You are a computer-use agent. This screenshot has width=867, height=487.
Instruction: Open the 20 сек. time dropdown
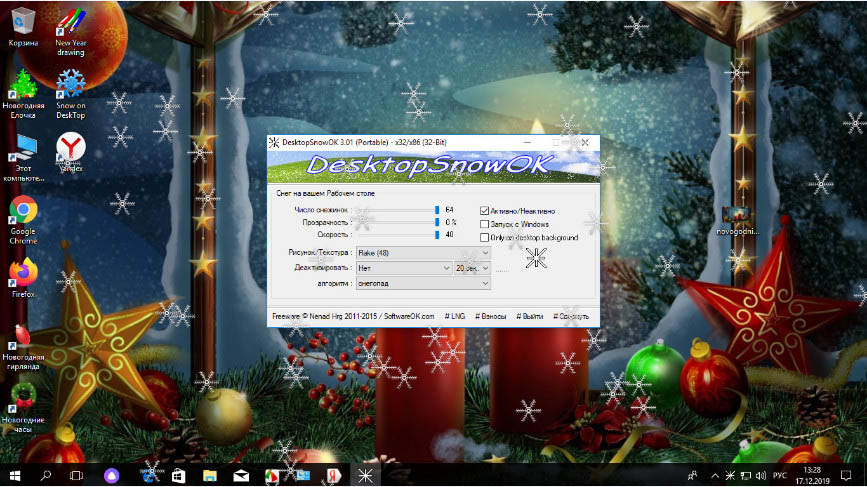tap(472, 268)
